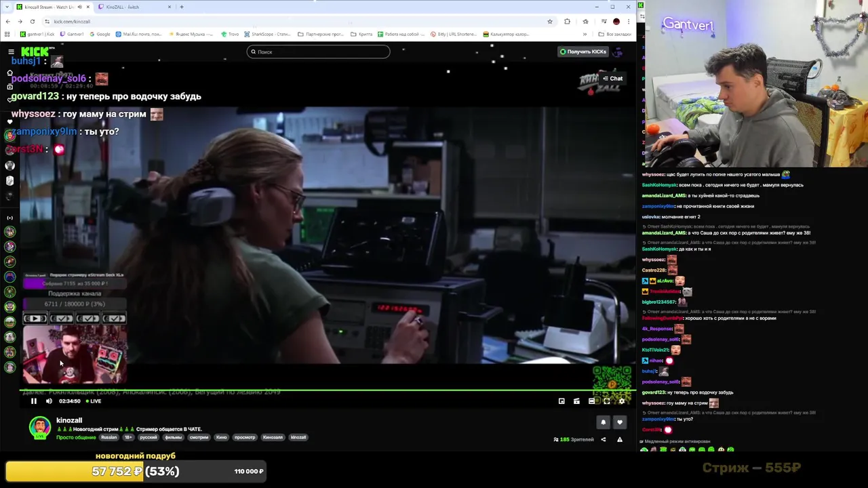Go to the Kick logo home link
The width and height of the screenshot is (868, 488).
[37, 52]
